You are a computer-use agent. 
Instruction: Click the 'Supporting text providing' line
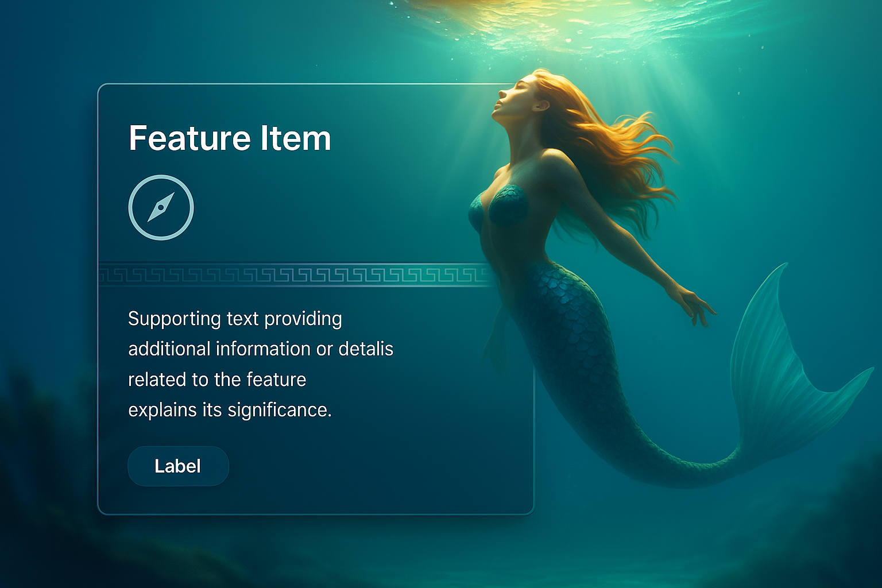[x=235, y=319]
